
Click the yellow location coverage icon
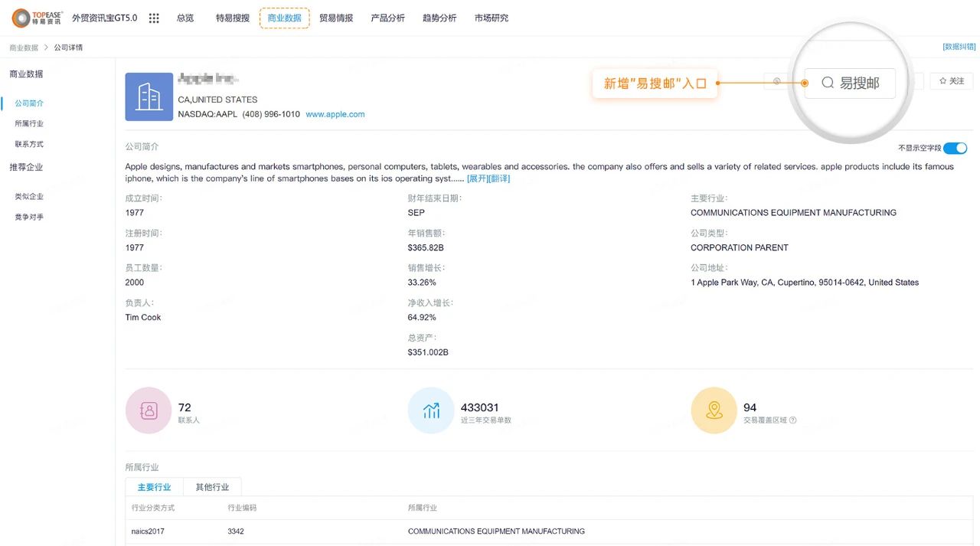tap(714, 410)
